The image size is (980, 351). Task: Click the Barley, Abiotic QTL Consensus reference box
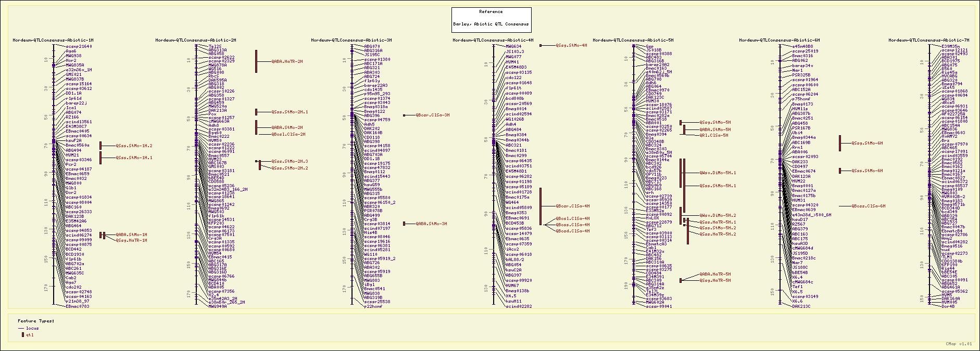tap(491, 20)
